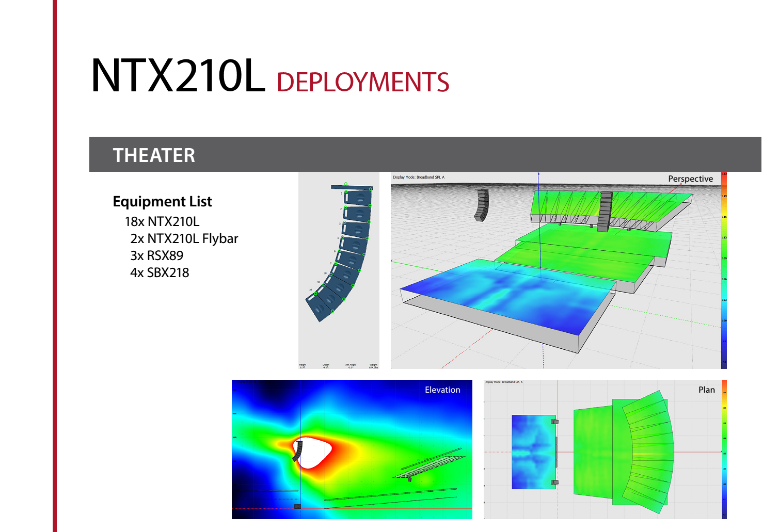Click the Elevation label
The image size is (779, 532).
(x=442, y=390)
